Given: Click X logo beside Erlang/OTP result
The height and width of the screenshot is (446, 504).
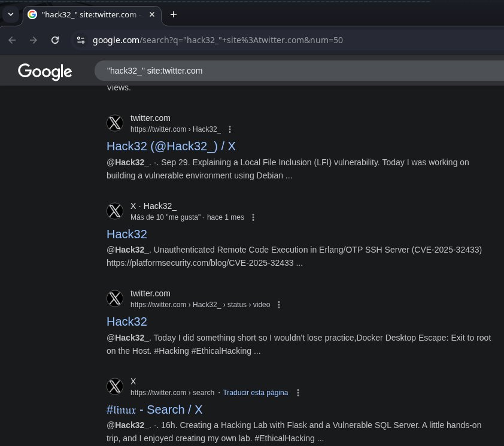Looking at the screenshot, I should click(x=115, y=211).
